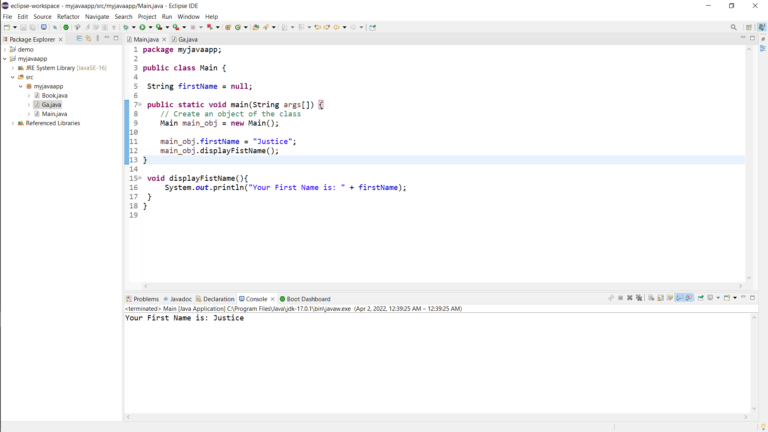Switch to the Ga.java editor tab
768x432 pixels.
click(x=187, y=39)
